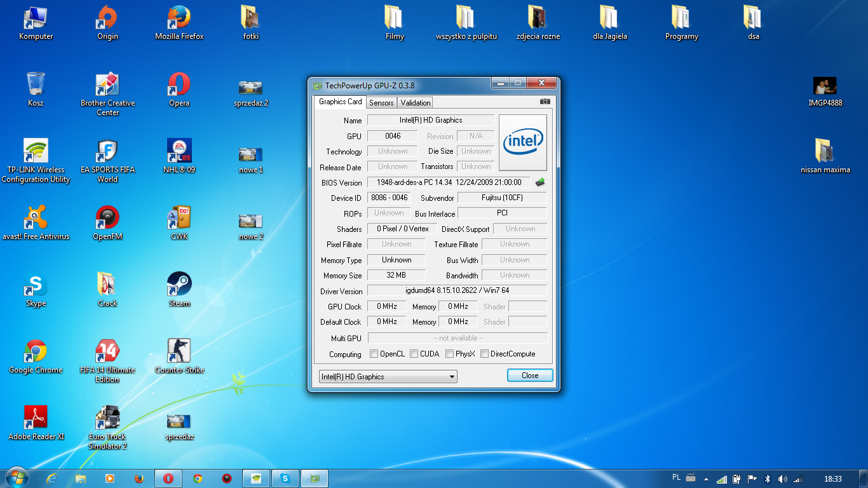Screen dimensions: 868x488
Task: Toggle the PhysX checkbox
Action: click(449, 354)
